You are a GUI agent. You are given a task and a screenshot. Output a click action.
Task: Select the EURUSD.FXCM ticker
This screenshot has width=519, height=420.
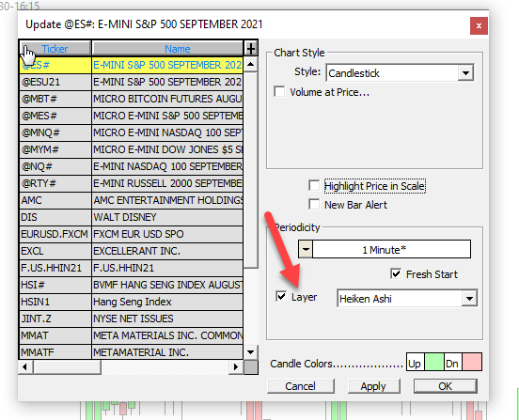55,234
